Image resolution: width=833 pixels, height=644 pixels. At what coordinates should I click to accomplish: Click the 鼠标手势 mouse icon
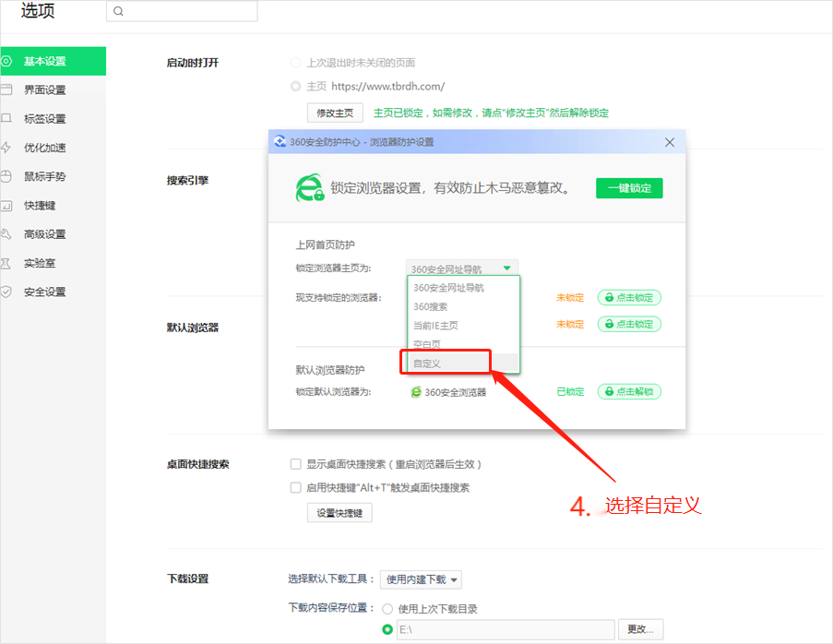(x=6, y=176)
